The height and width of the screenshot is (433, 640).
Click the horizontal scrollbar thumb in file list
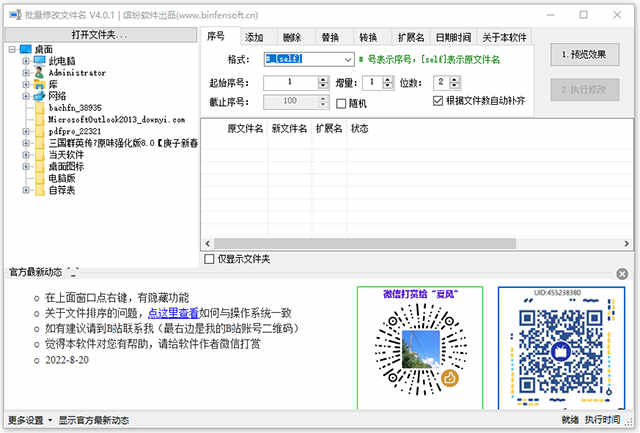click(x=365, y=244)
